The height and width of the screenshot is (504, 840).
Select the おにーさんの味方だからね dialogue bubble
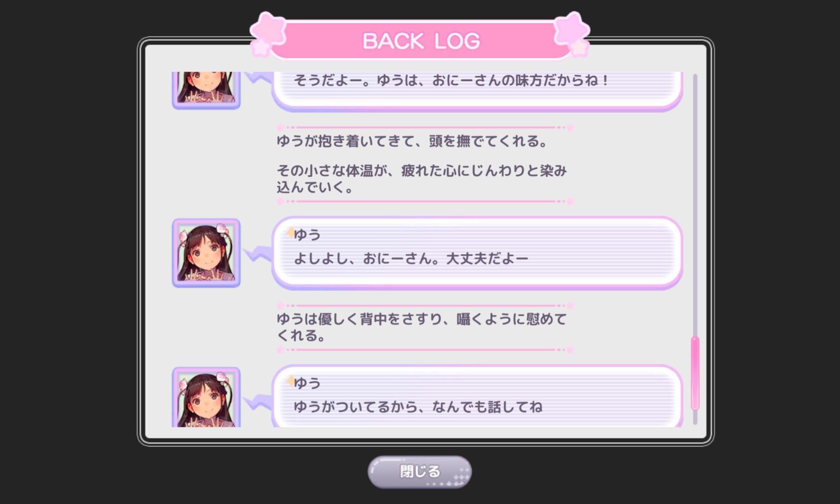coord(477,91)
